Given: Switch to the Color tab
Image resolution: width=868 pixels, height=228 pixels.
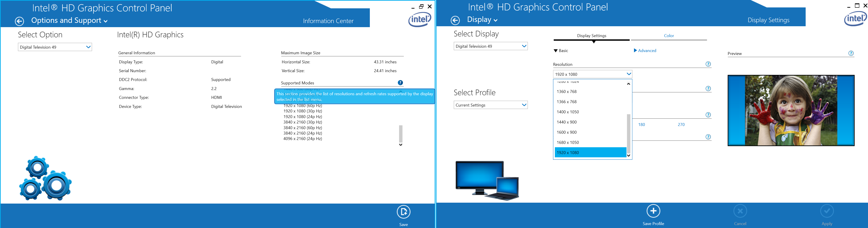Looking at the screenshot, I should click(x=669, y=36).
